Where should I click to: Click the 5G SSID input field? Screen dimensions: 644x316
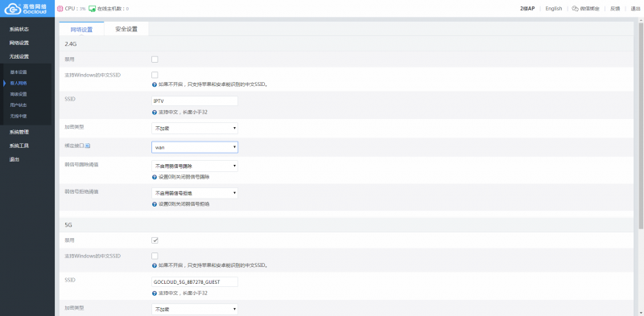click(x=195, y=282)
